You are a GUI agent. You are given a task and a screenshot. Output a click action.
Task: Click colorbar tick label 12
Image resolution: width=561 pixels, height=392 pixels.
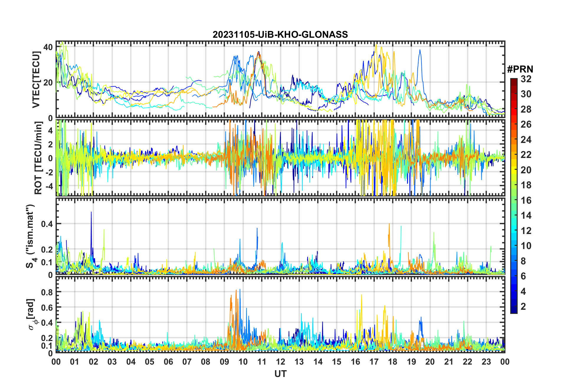click(526, 231)
